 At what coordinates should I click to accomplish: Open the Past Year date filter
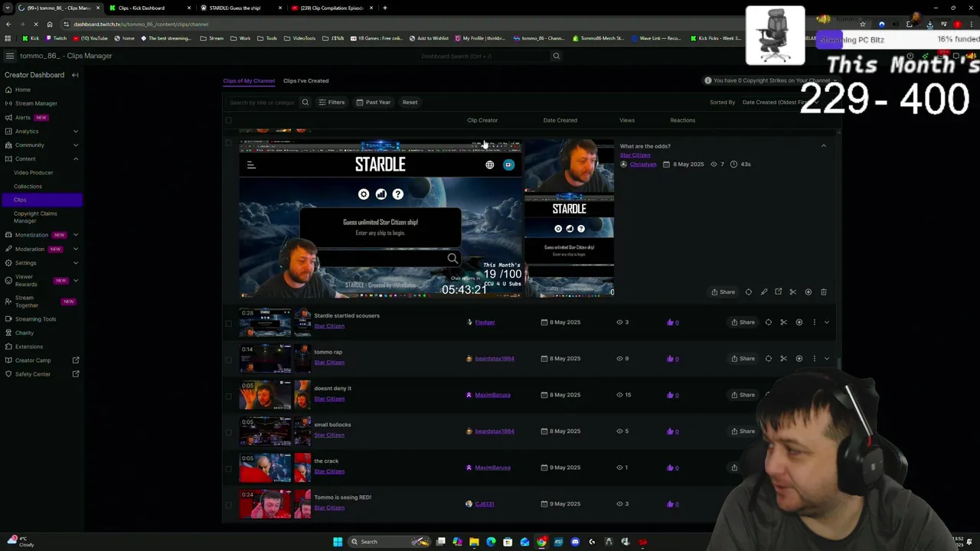point(374,103)
